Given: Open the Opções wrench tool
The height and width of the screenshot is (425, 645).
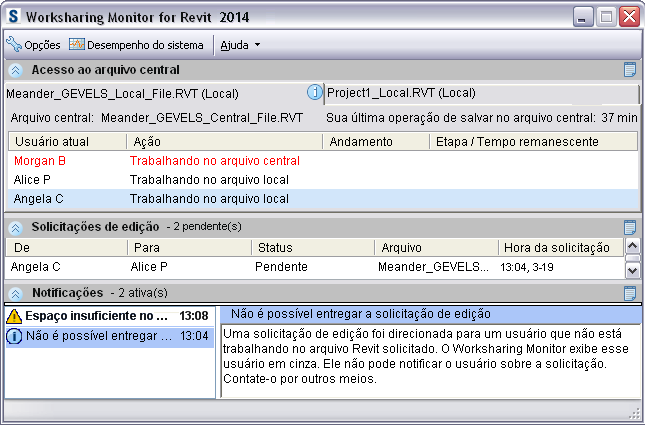Looking at the screenshot, I should coord(33,45).
